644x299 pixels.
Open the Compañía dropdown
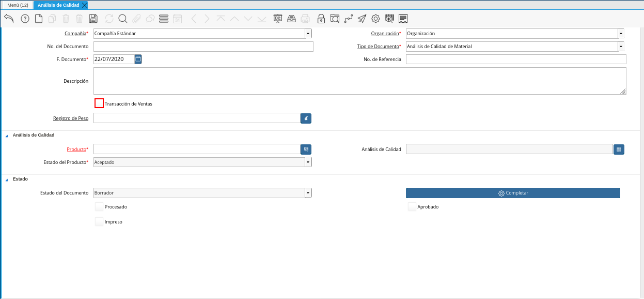coord(308,34)
